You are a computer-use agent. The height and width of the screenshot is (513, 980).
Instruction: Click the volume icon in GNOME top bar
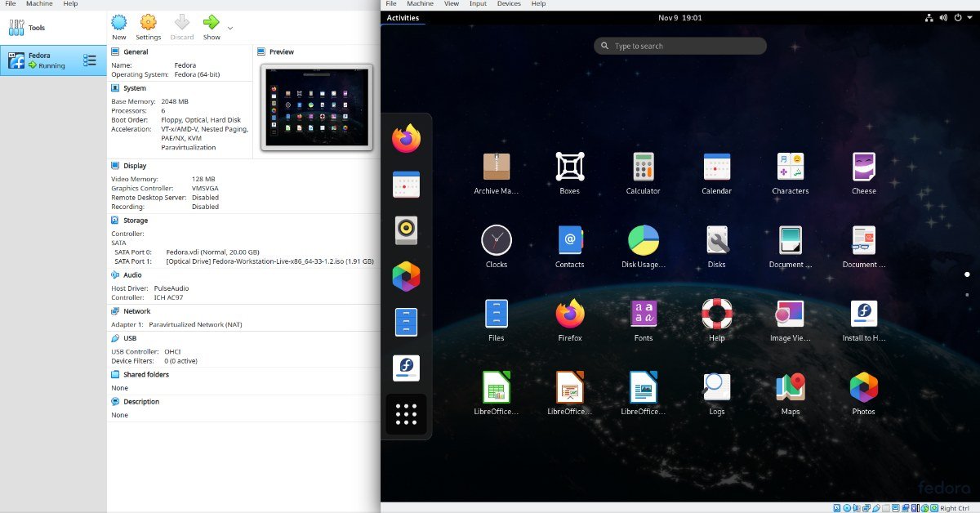[x=944, y=17]
